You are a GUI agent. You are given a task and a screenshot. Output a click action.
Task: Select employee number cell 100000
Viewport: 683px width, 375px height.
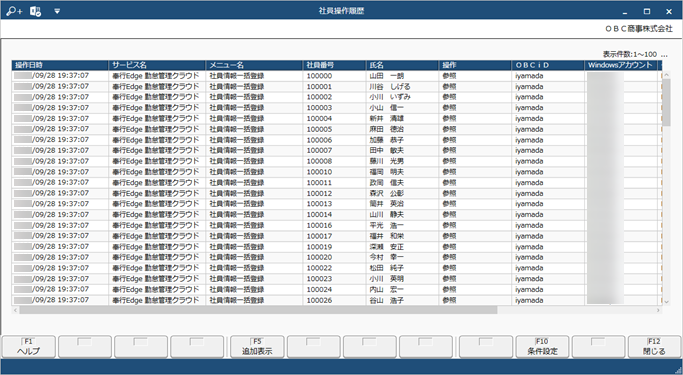(x=334, y=76)
